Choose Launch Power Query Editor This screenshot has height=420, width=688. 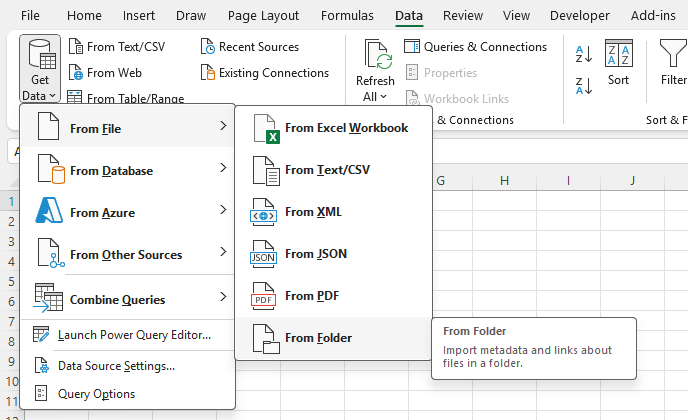[128, 335]
